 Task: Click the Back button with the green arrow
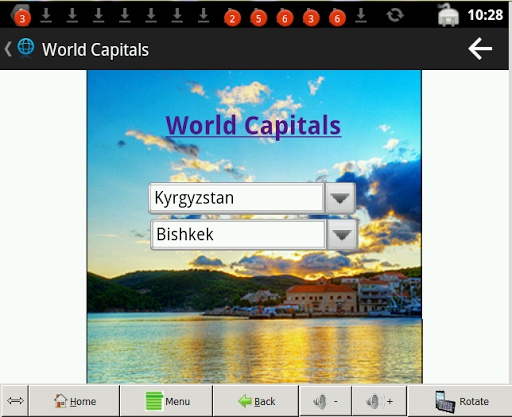(x=256, y=401)
